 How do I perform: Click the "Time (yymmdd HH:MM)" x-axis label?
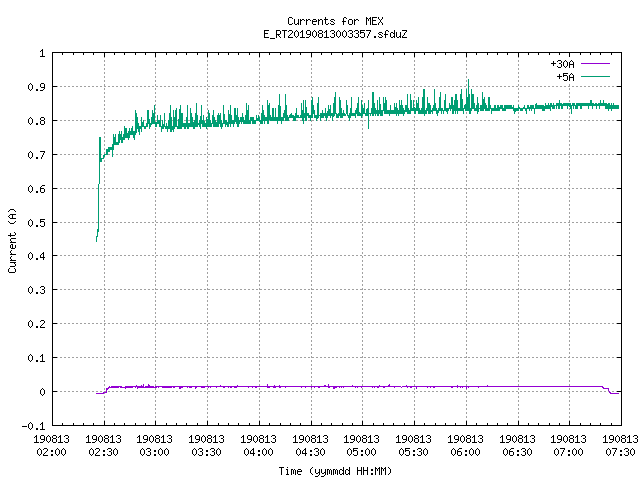click(x=335, y=471)
